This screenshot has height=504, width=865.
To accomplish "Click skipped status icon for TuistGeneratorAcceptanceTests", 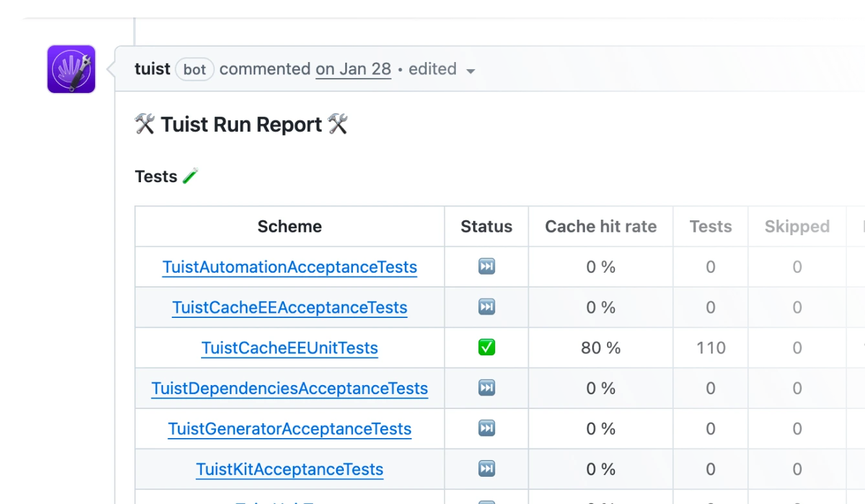I will [486, 428].
